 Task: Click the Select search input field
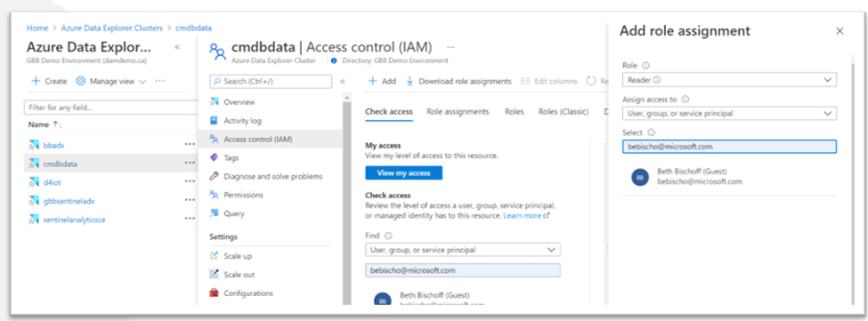tap(729, 147)
